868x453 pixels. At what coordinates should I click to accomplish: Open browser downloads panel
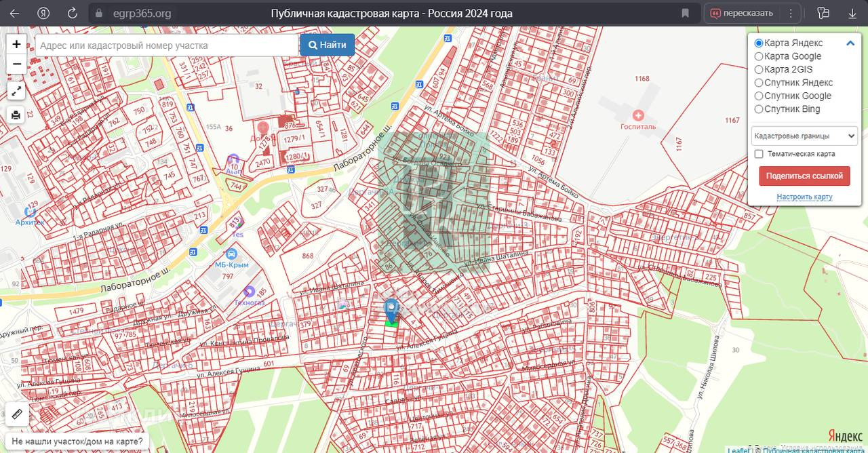pos(852,13)
